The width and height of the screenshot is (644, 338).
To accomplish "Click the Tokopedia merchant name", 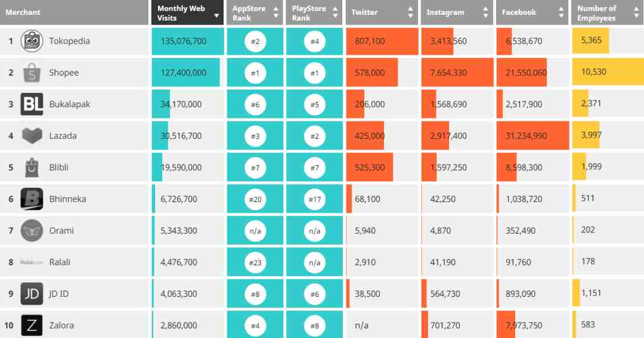I will pos(69,41).
